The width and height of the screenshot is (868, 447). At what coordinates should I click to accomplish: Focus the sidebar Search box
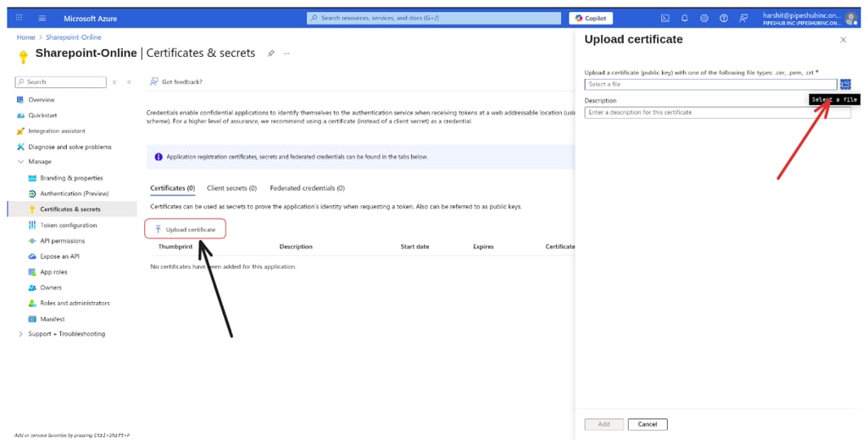coord(61,82)
